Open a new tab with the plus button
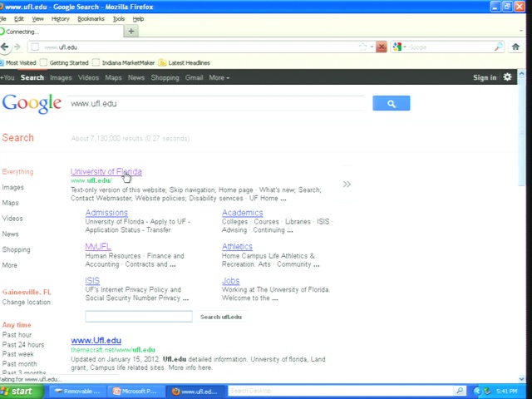The image size is (532, 399). [131, 32]
